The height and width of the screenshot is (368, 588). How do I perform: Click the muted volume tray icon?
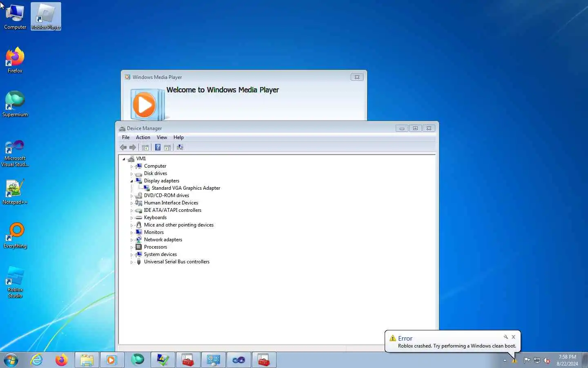click(x=547, y=360)
